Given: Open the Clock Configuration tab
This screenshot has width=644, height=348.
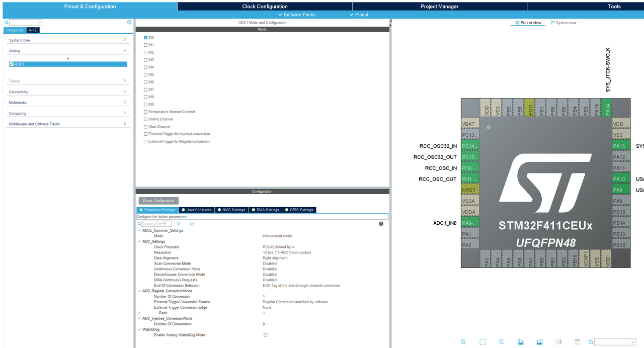Looking at the screenshot, I should pyautogui.click(x=265, y=7).
